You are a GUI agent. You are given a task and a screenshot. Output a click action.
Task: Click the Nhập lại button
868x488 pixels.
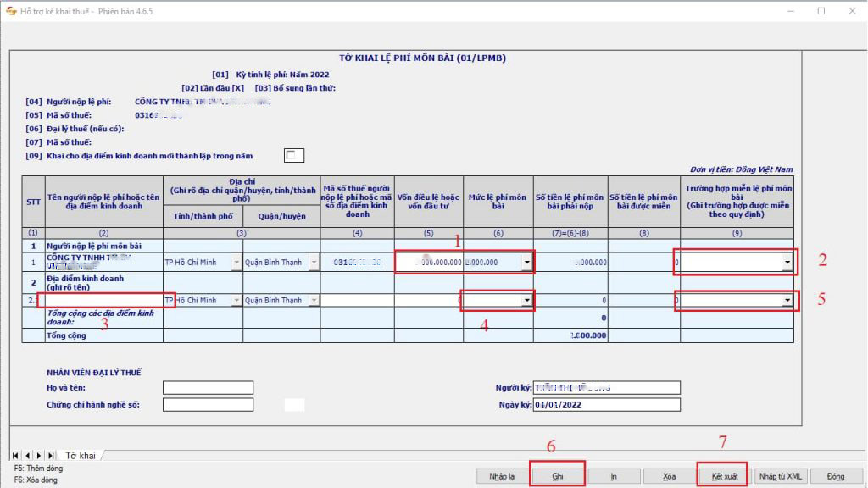(503, 476)
